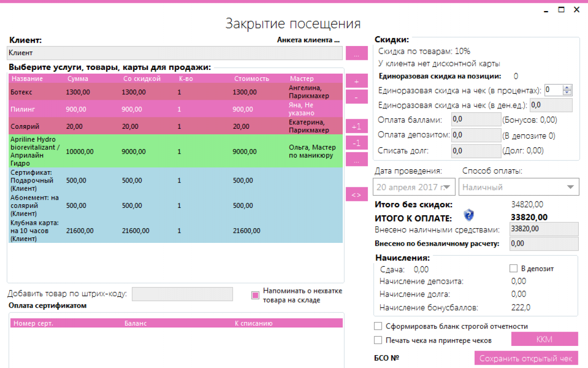Click the minus button to remove item
The image size is (588, 368).
(x=357, y=97)
